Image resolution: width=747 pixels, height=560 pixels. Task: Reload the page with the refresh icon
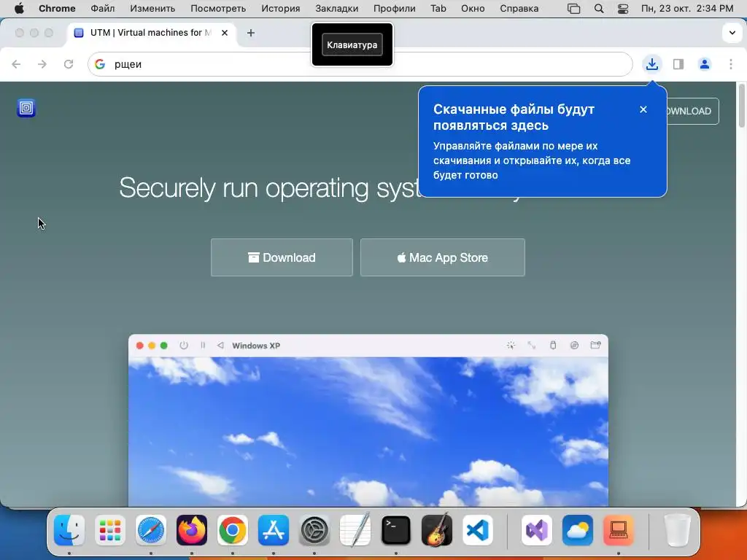pyautogui.click(x=69, y=64)
